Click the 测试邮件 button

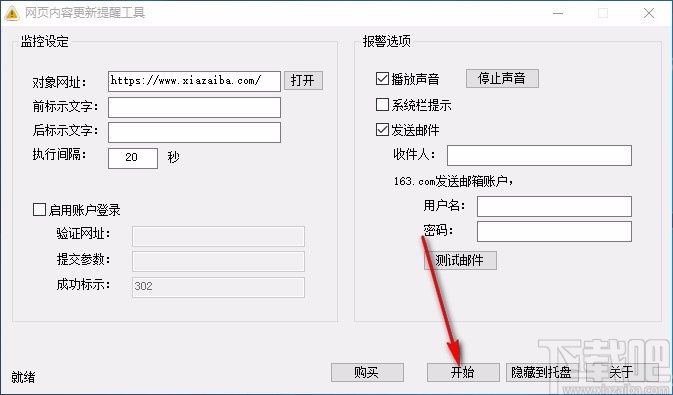point(460,260)
